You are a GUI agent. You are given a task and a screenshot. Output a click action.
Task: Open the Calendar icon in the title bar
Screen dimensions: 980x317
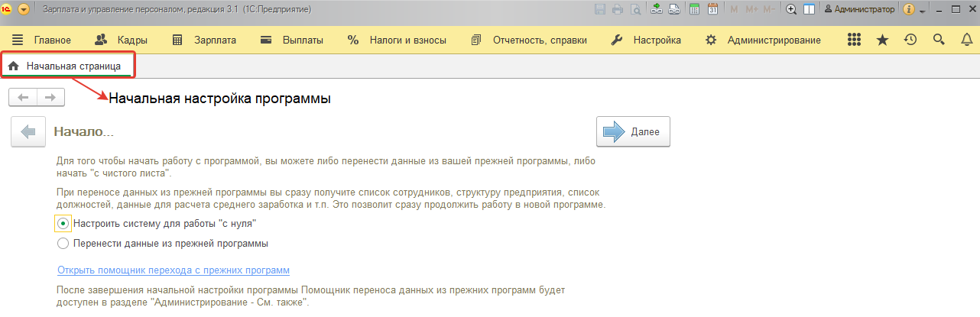coord(712,9)
